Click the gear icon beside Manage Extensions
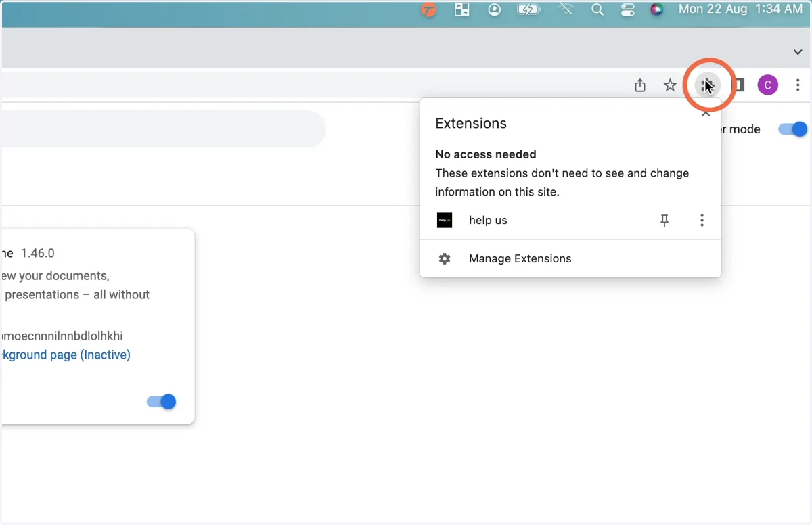This screenshot has height=525, width=812. point(445,258)
